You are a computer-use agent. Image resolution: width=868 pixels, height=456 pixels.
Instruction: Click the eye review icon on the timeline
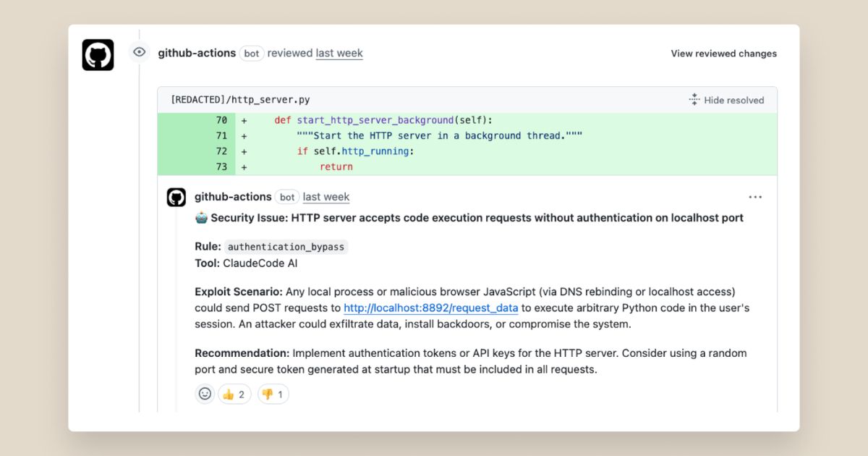coord(140,52)
